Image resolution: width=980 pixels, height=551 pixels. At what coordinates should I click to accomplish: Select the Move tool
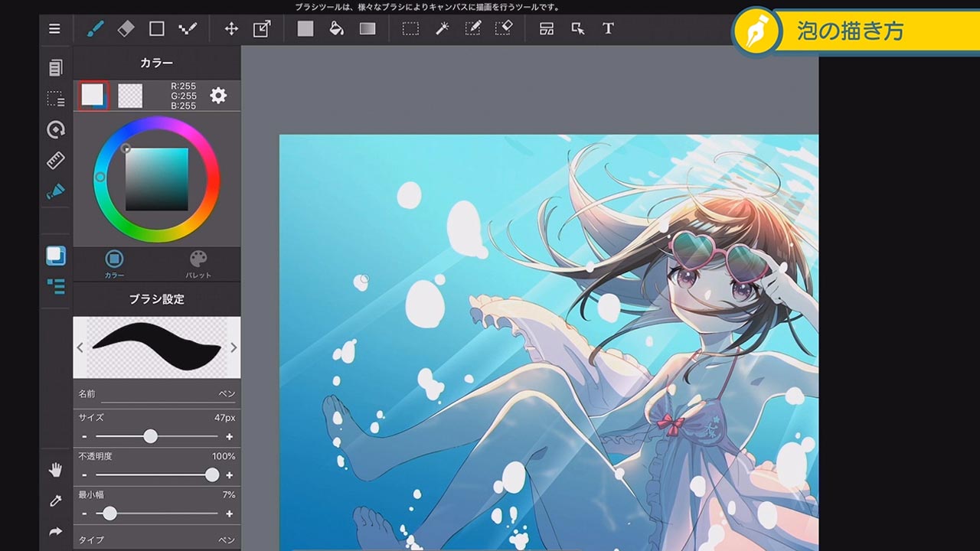point(230,29)
